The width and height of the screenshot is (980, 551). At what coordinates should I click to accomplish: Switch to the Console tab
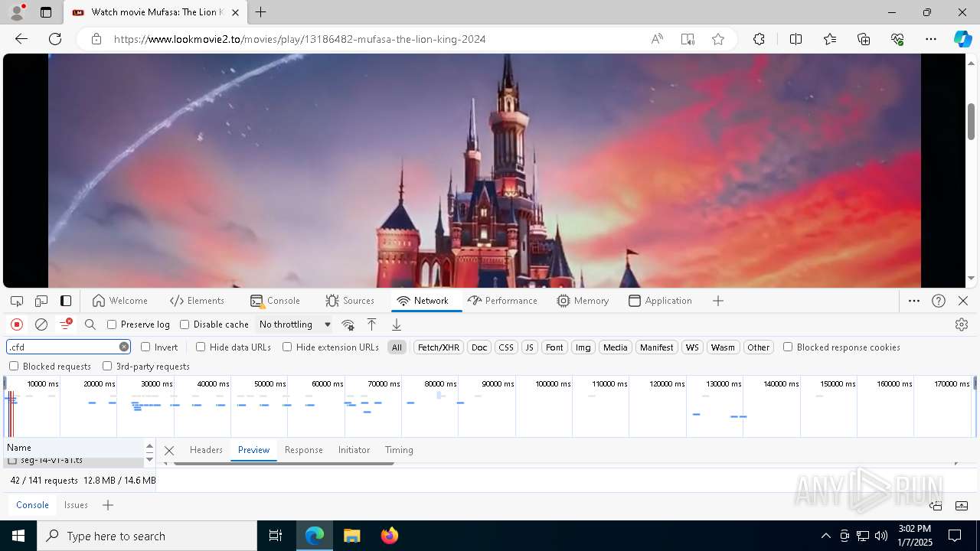pyautogui.click(x=275, y=301)
